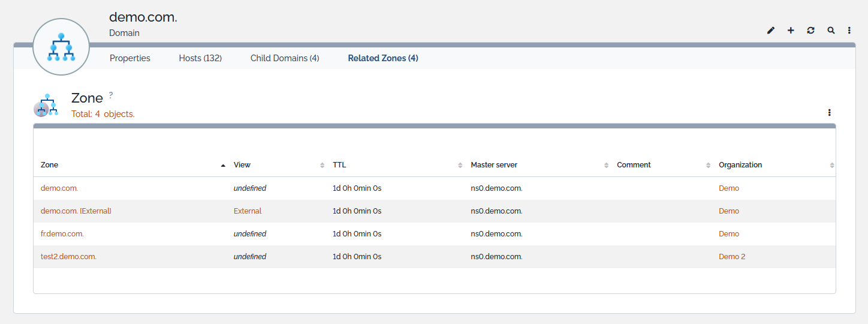868x324 pixels.
Task: Open the Zone list vertical dots menu
Action: [x=830, y=112]
